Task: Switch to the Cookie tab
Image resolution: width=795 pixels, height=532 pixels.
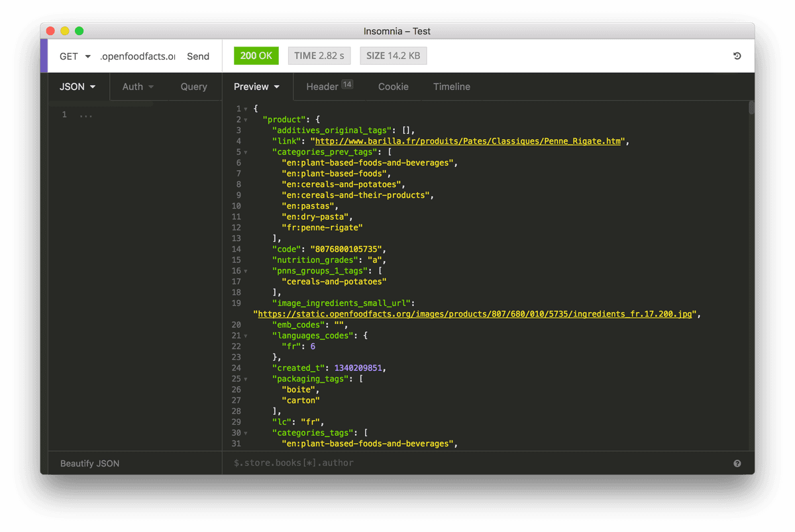Action: (394, 87)
